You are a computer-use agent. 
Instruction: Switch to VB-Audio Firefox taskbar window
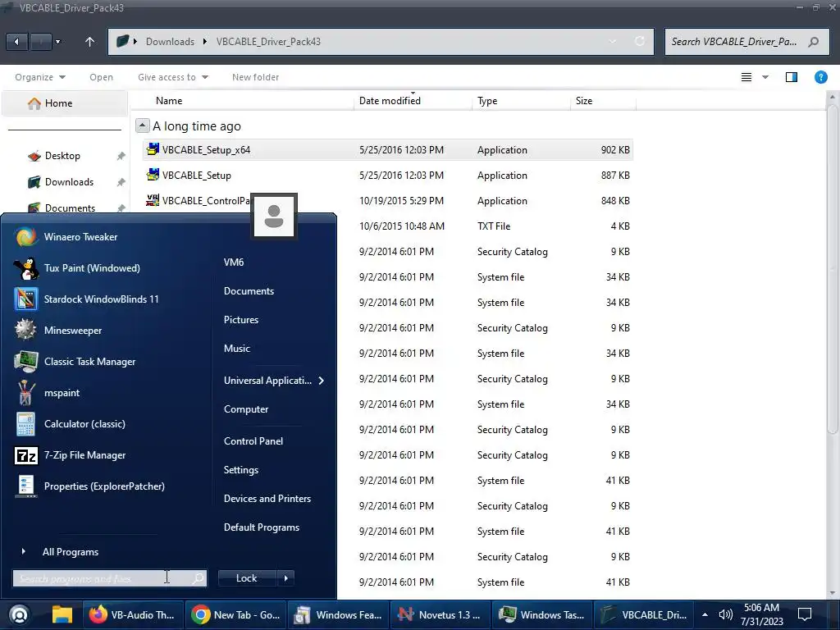click(x=132, y=614)
